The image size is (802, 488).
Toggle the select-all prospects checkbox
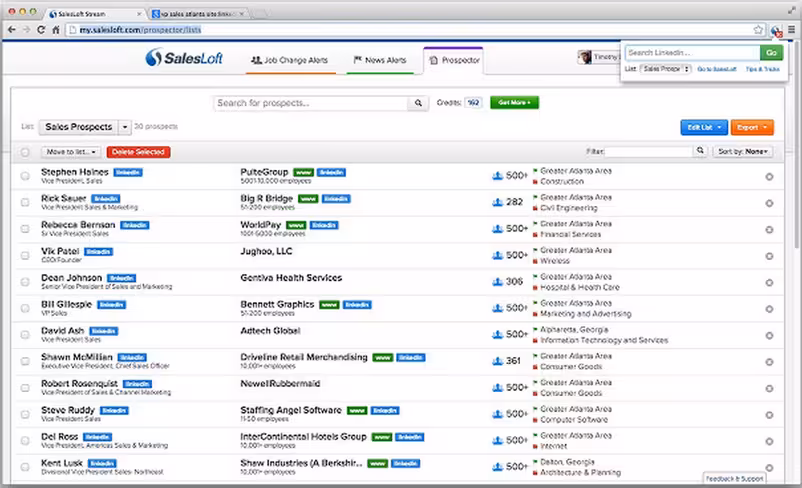tap(25, 152)
